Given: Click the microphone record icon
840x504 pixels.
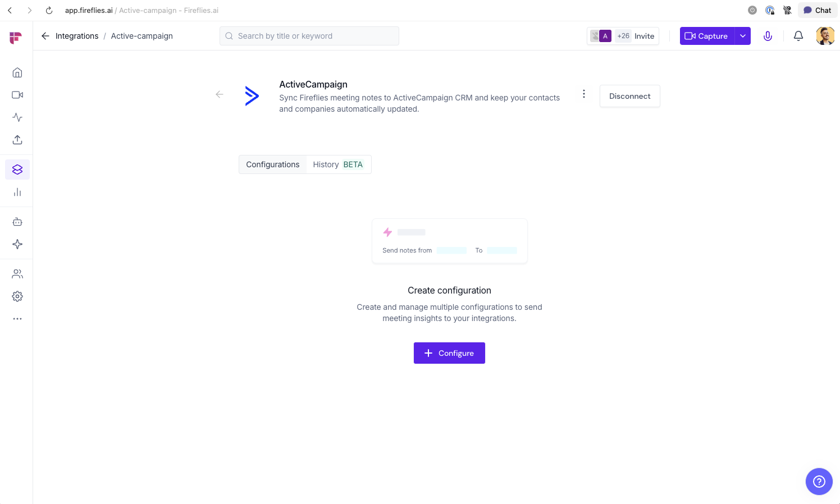Looking at the screenshot, I should pyautogui.click(x=768, y=36).
